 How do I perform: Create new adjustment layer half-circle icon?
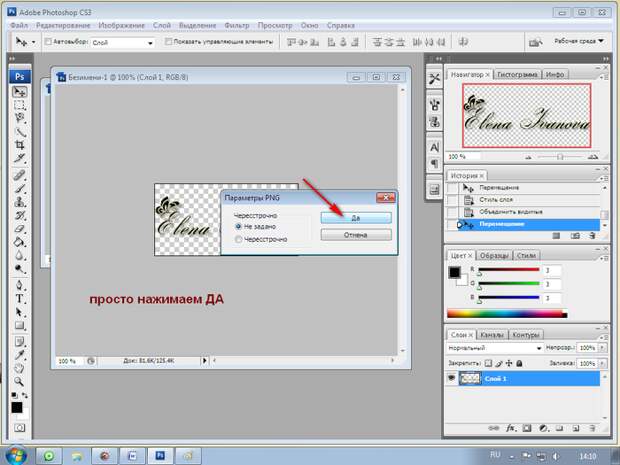click(543, 428)
